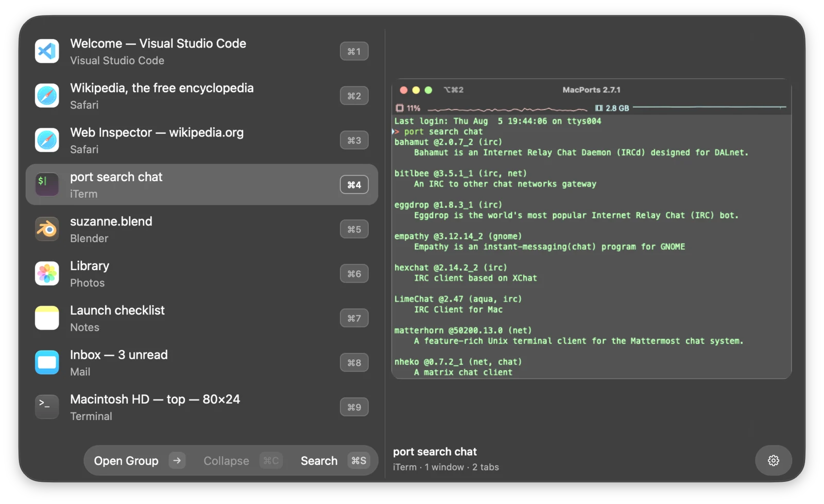Screen dimensions: 824x504
Task: Click the Notes app icon
Action: coord(47,318)
